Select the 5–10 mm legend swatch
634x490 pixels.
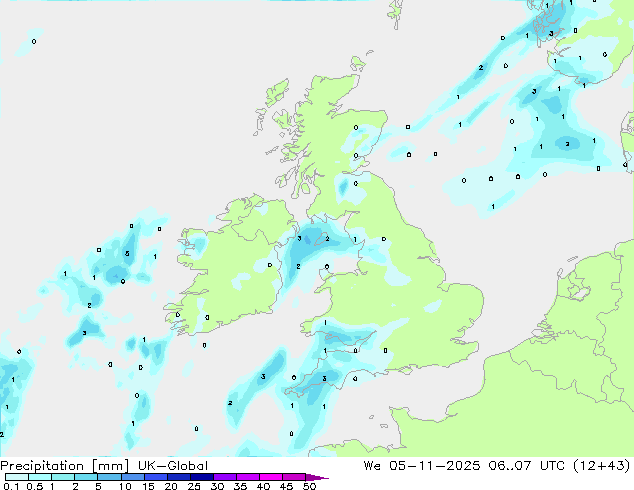109,477
